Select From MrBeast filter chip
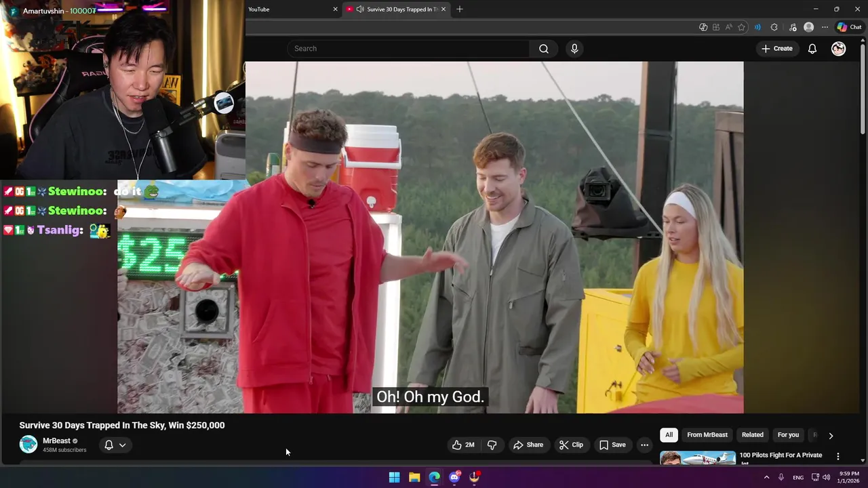 (707, 435)
